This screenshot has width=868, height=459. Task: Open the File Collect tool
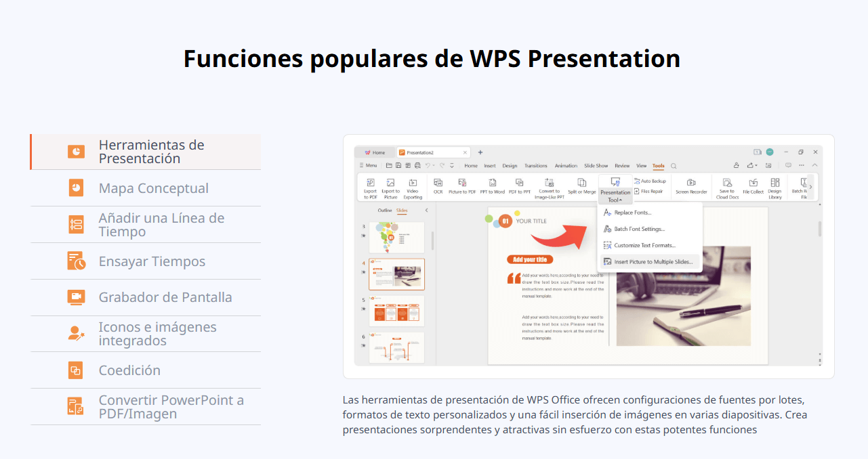pyautogui.click(x=753, y=186)
